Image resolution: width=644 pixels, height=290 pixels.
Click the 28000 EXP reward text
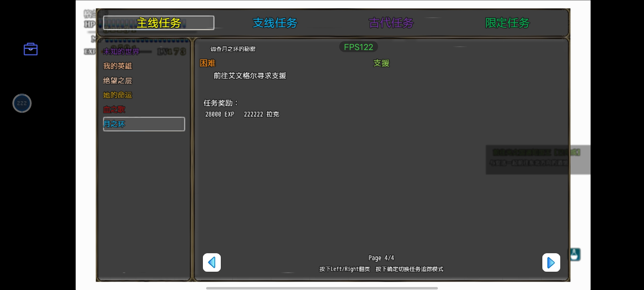click(219, 114)
